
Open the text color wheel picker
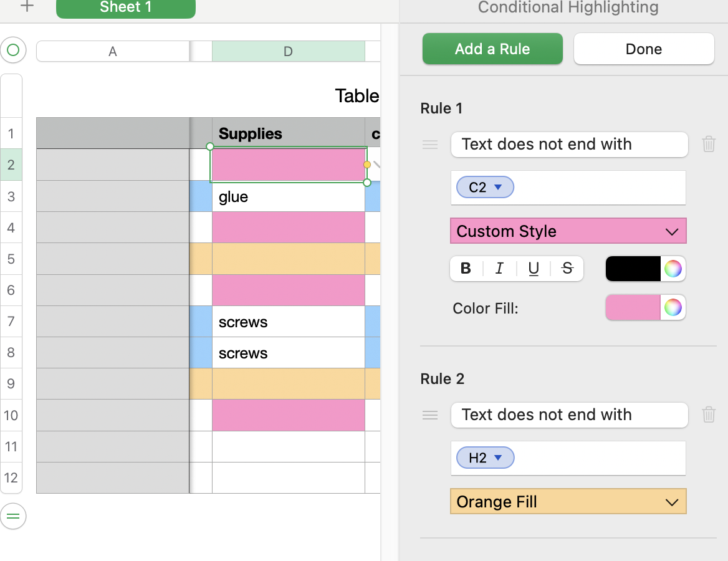[x=673, y=269]
